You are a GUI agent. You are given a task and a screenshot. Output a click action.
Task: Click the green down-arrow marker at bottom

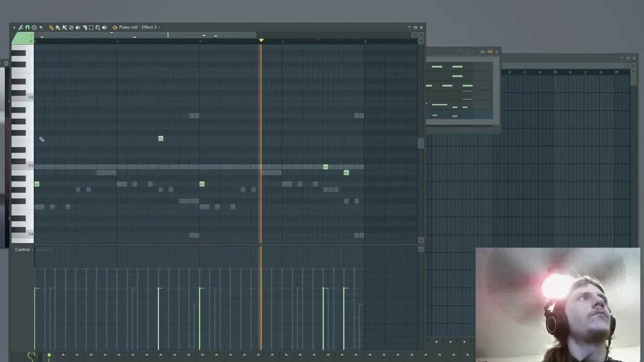point(49,355)
